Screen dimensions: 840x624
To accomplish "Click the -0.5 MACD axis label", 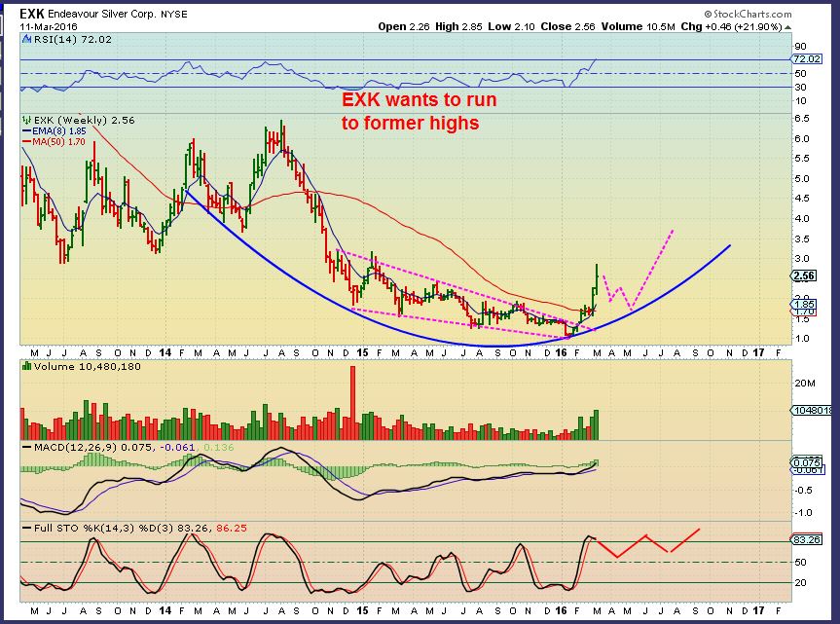I will pos(803,490).
